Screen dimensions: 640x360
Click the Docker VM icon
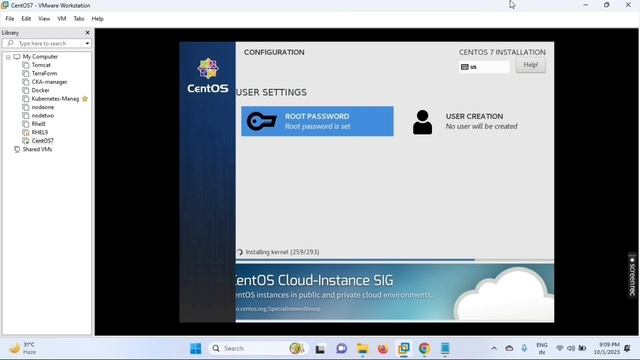[x=26, y=91]
